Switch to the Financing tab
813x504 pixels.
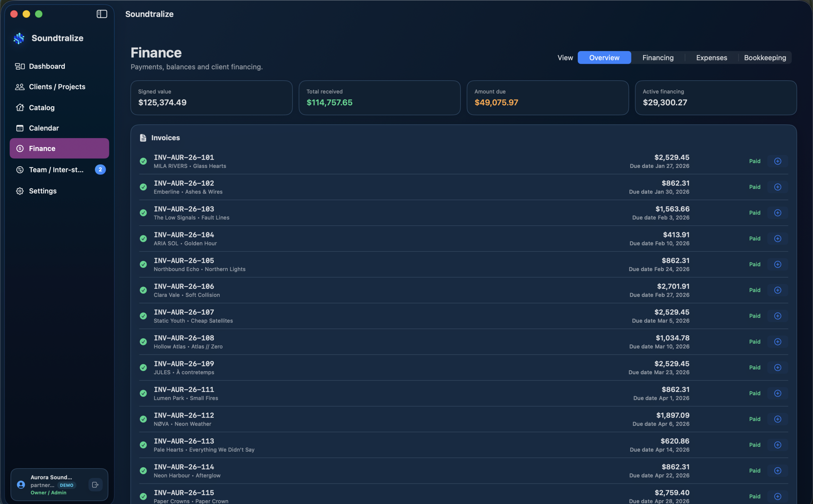[658, 58]
